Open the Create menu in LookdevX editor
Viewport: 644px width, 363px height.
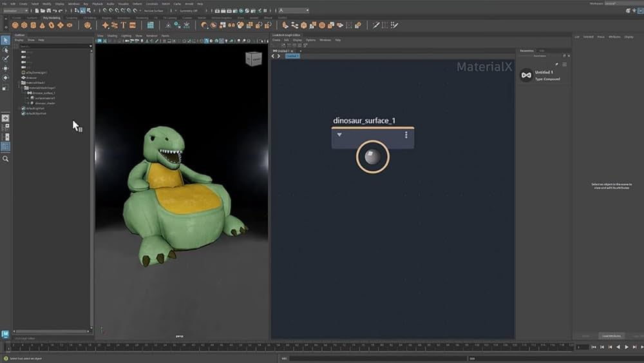[x=276, y=40]
